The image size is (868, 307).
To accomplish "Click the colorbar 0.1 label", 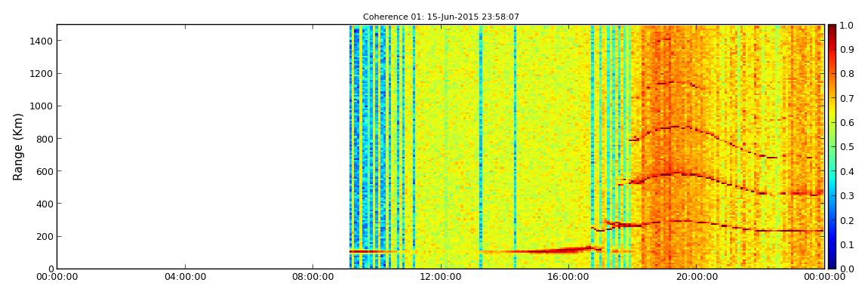I will [x=847, y=244].
